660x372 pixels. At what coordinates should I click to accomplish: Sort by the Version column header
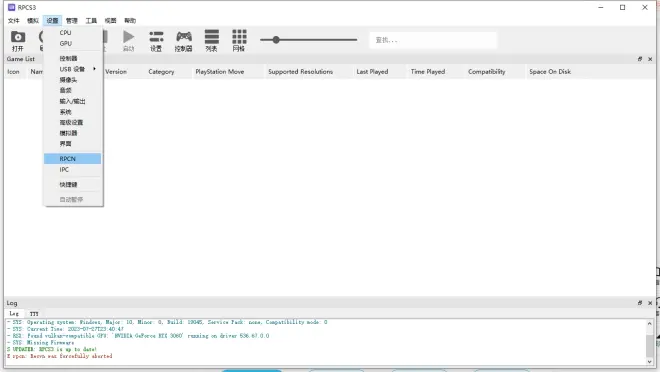click(x=116, y=72)
